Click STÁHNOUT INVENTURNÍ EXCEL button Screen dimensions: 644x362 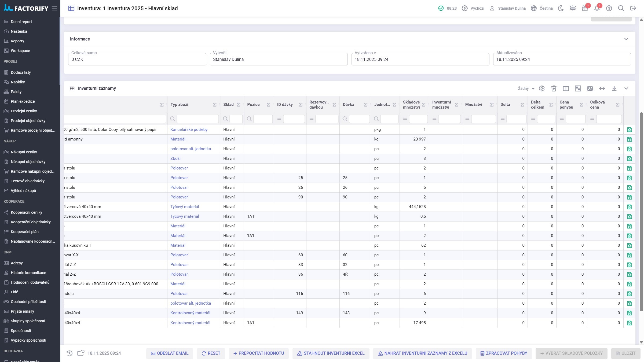[331, 353]
